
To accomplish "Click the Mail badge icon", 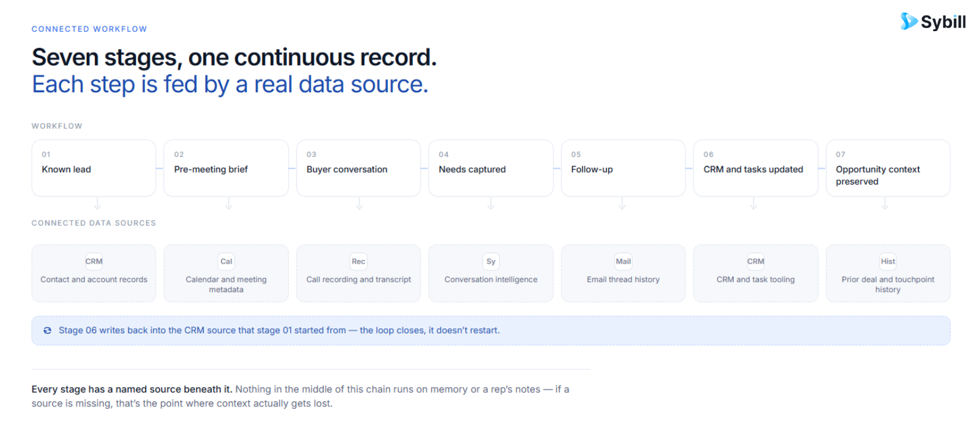I will click(x=623, y=262).
